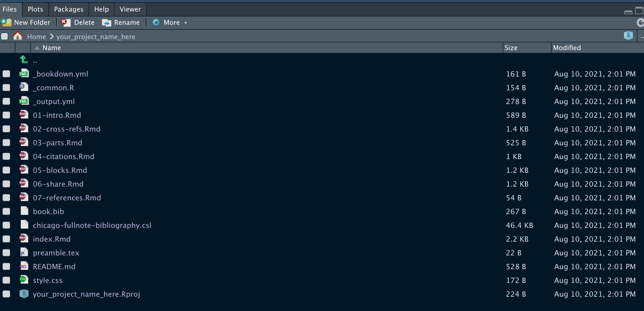Click the YML icon of _bookdown.yml
This screenshot has width=644, height=311.
pyautogui.click(x=24, y=73)
